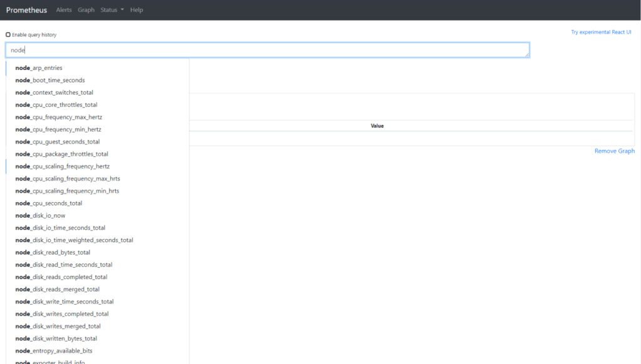Screen dimensions: 641x364
Task: Click the Value column header
Action: (377, 126)
